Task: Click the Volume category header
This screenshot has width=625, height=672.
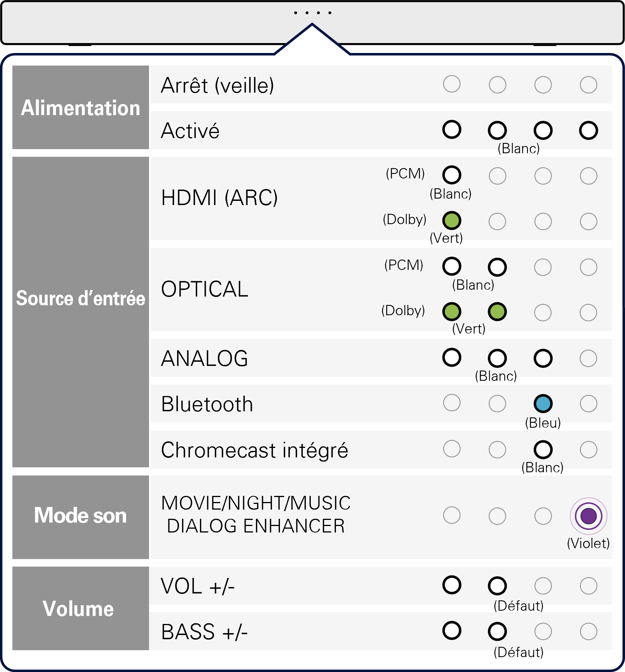Action: coord(78,609)
